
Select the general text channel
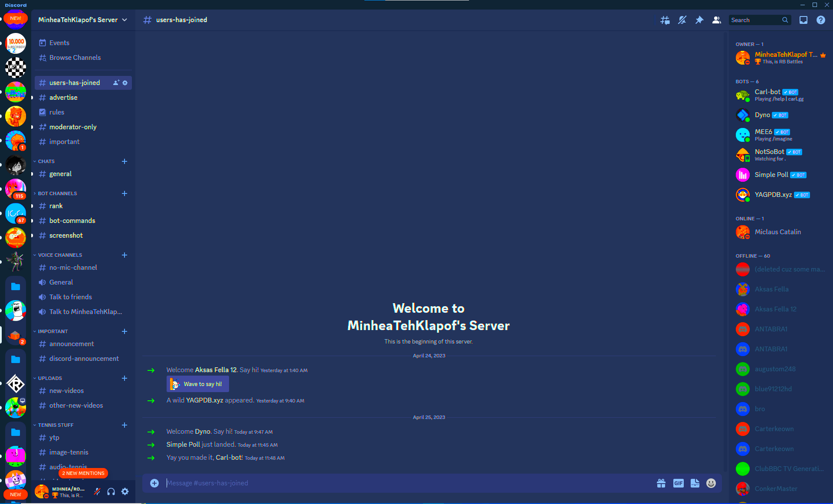(x=83, y=174)
